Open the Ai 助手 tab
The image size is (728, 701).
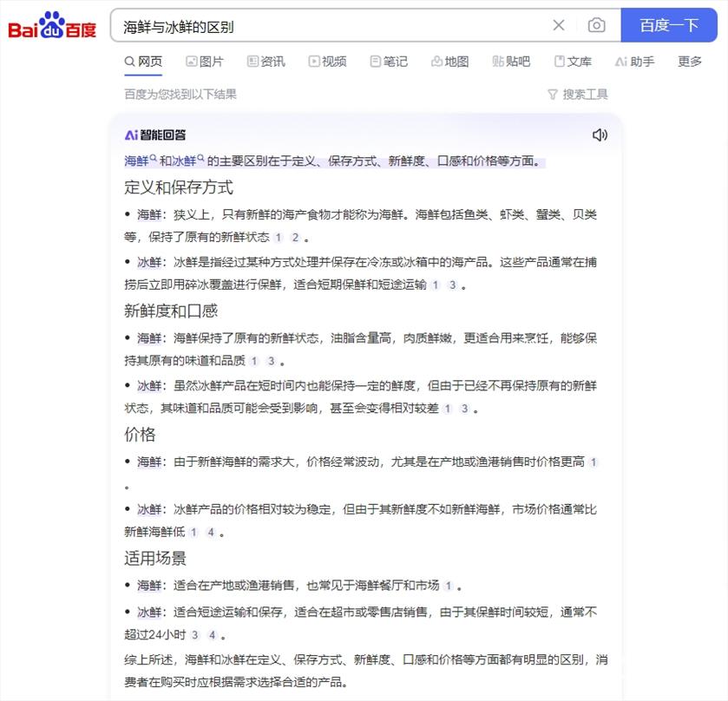pyautogui.click(x=634, y=62)
